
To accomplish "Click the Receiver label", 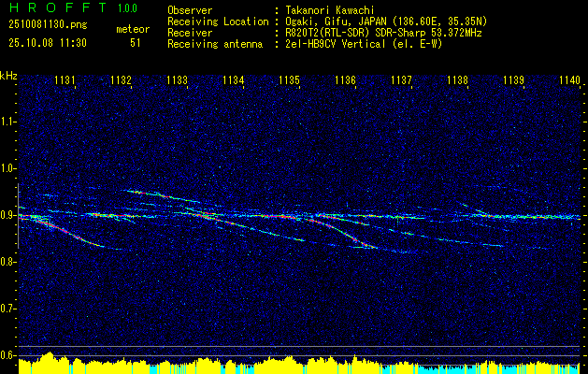I will (190, 33).
